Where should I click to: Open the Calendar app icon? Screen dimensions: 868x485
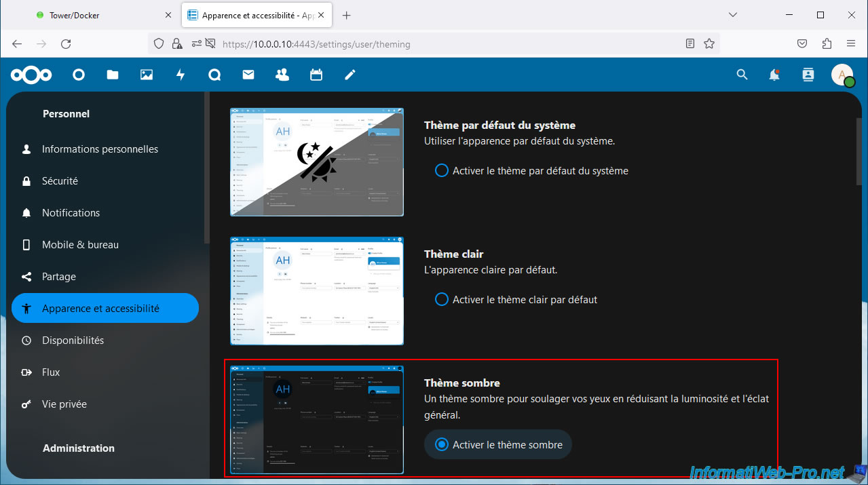[316, 75]
